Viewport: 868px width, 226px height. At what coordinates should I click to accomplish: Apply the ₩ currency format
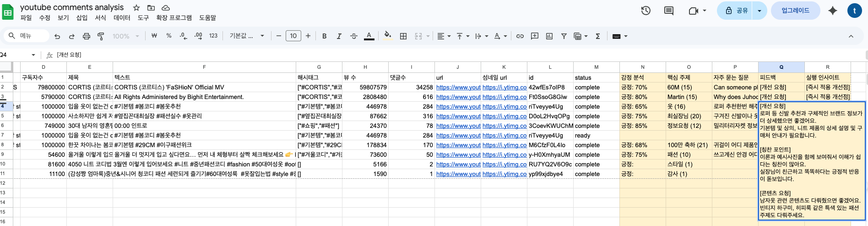pyautogui.click(x=154, y=36)
